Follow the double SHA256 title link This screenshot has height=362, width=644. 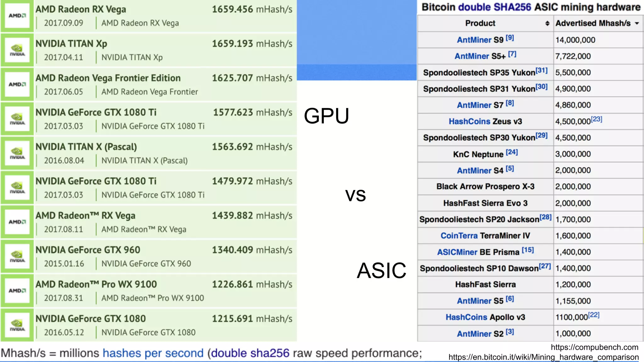click(x=495, y=7)
